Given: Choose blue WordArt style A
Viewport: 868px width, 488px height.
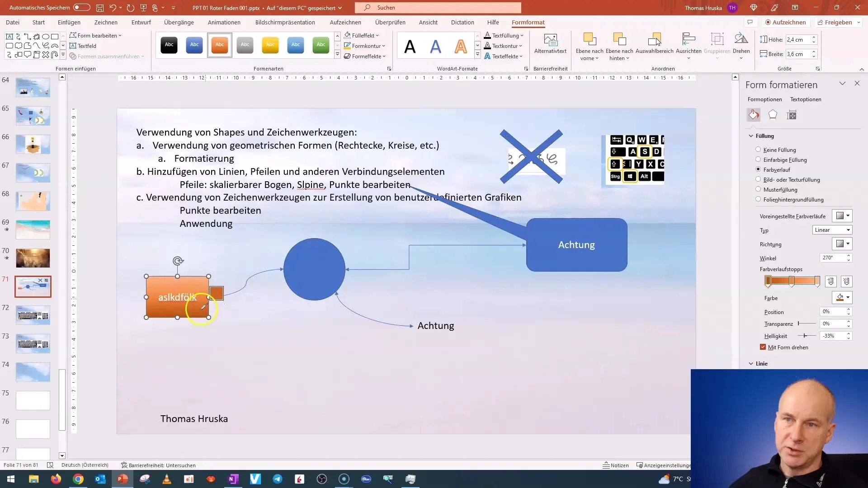Looking at the screenshot, I should tap(435, 46).
